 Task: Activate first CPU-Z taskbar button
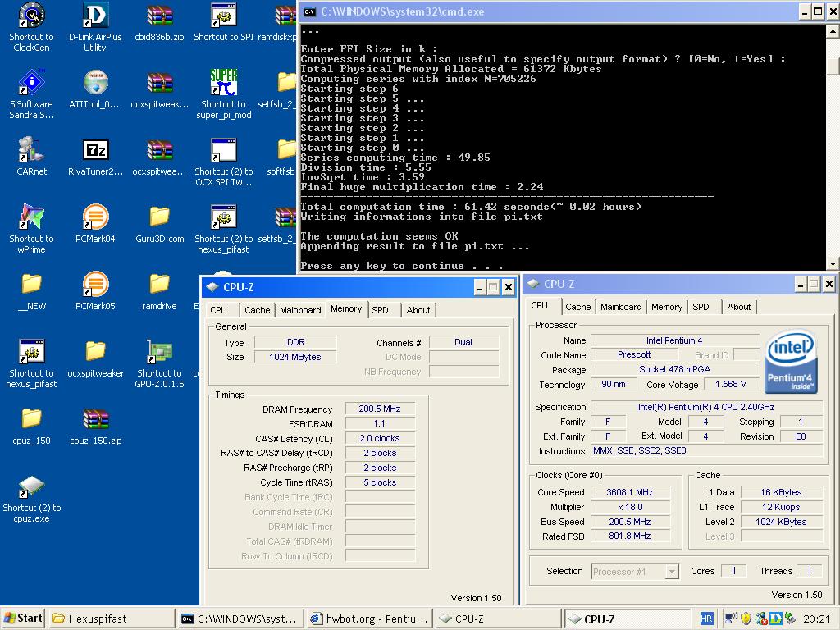pos(497,619)
